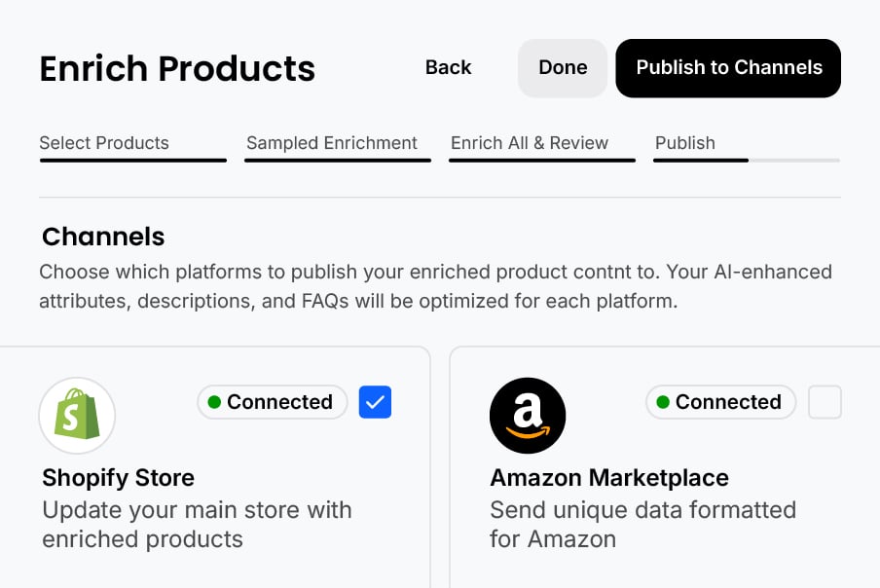Enable the Amazon Marketplace checkbox
This screenshot has height=588, width=880.
825,402
